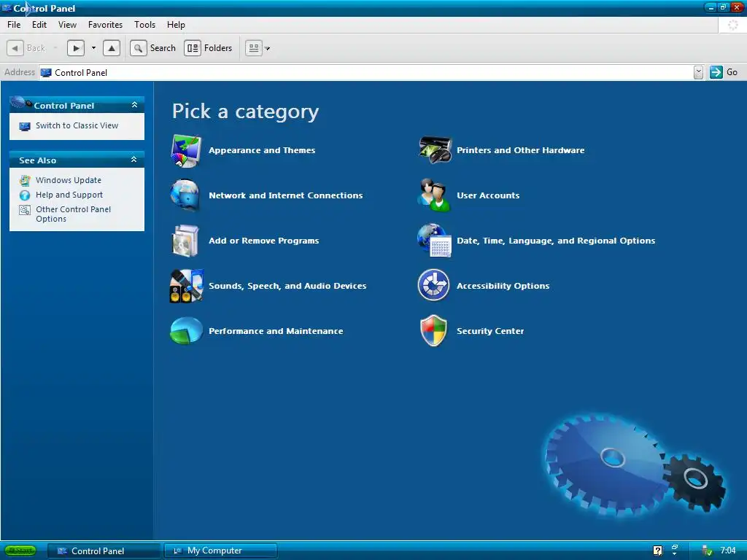The height and width of the screenshot is (560, 747).
Task: Open the Favorites menu
Action: (105, 25)
